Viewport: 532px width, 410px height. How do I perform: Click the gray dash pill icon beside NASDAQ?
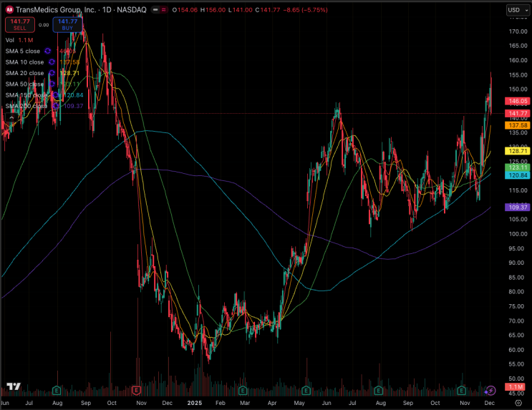click(x=155, y=10)
